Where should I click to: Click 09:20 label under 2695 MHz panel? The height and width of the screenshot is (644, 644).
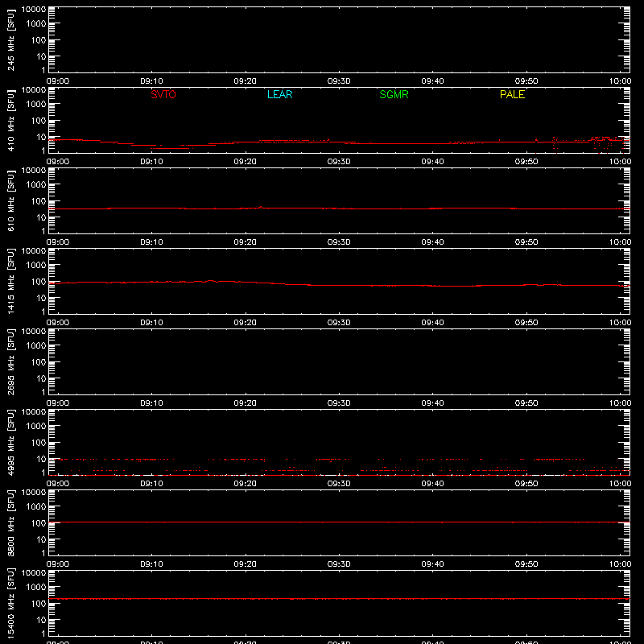click(246, 403)
